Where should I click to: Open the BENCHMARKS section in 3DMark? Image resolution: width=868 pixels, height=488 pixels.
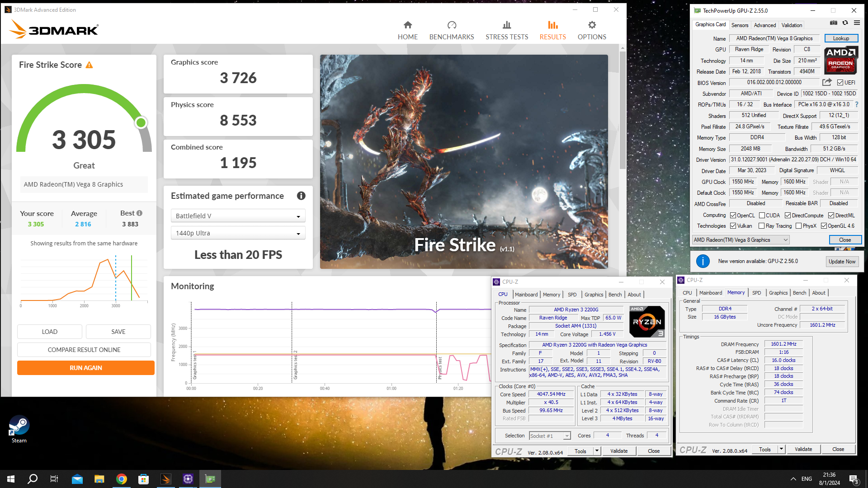(x=452, y=30)
